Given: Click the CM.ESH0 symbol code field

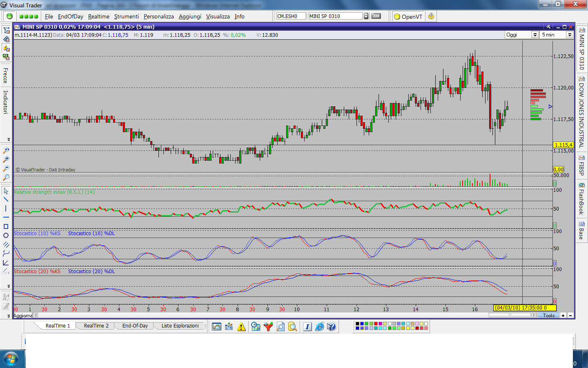Looking at the screenshot, I should pos(291,16).
